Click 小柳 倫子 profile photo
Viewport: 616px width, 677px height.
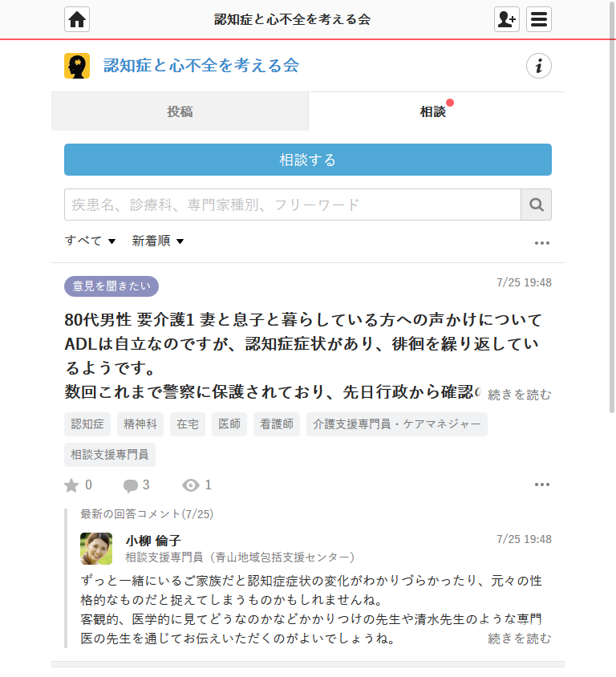coord(96,549)
